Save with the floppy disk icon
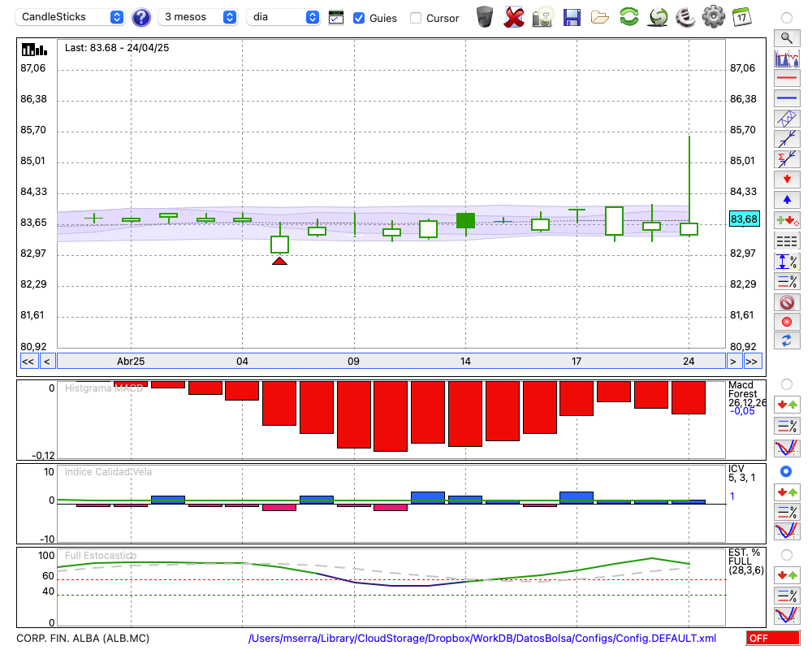Viewport: 812px width, 650px height. click(572, 18)
